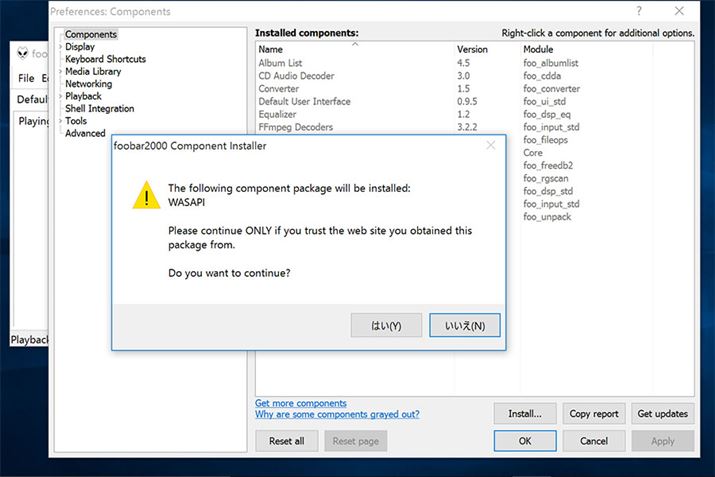Expand the Display tree node arrow

(x=60, y=47)
